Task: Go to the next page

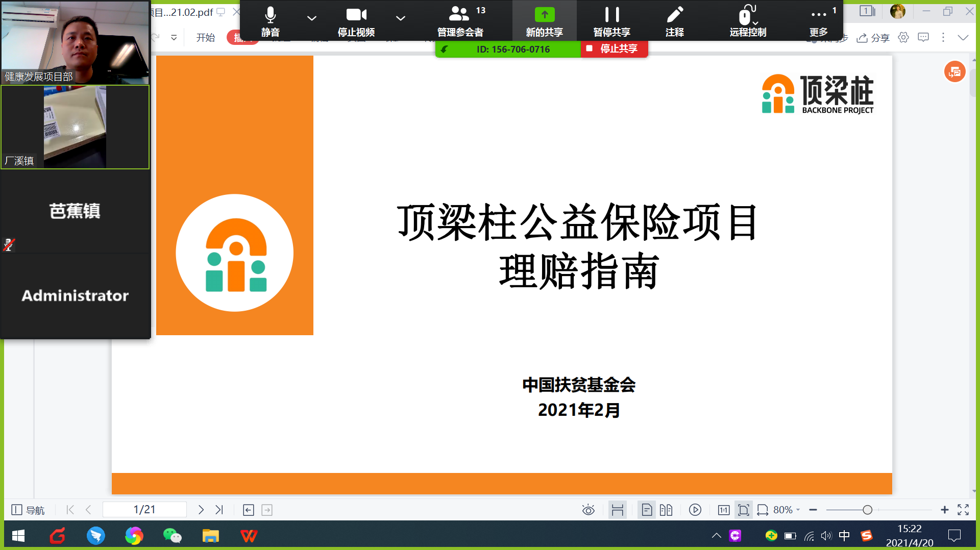Action: pos(201,510)
